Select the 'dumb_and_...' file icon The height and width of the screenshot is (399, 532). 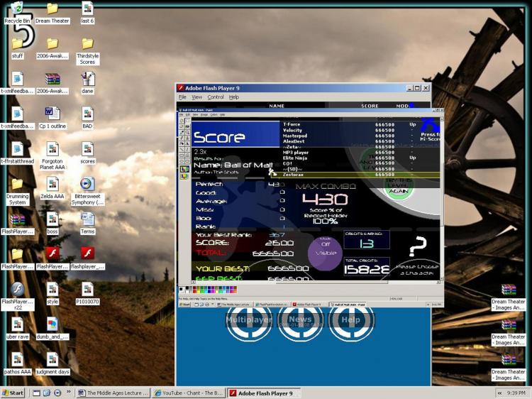pyautogui.click(x=52, y=329)
